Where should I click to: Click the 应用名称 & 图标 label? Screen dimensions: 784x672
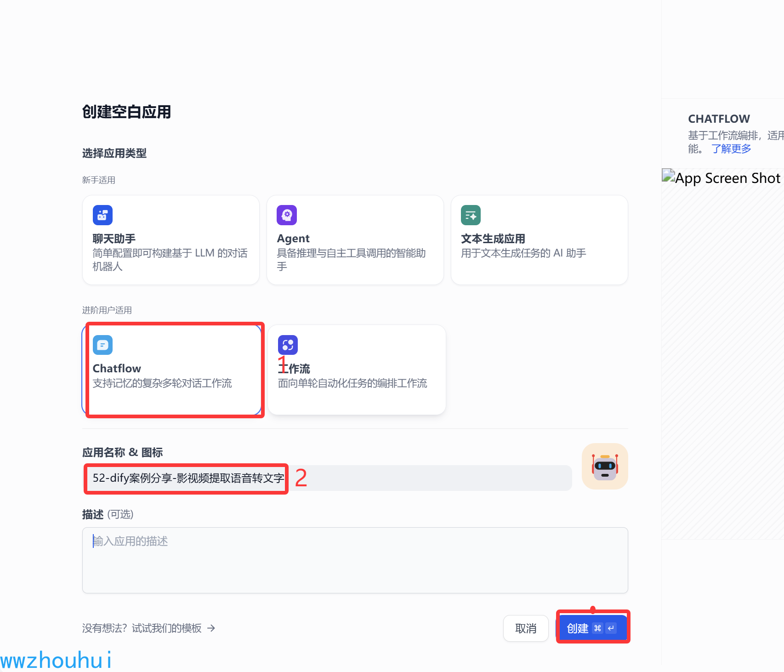click(x=123, y=452)
